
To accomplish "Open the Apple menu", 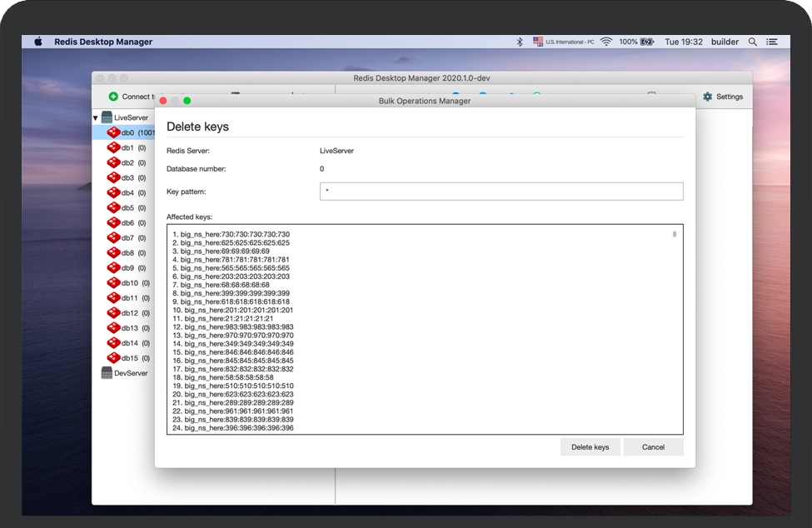I will [x=38, y=42].
